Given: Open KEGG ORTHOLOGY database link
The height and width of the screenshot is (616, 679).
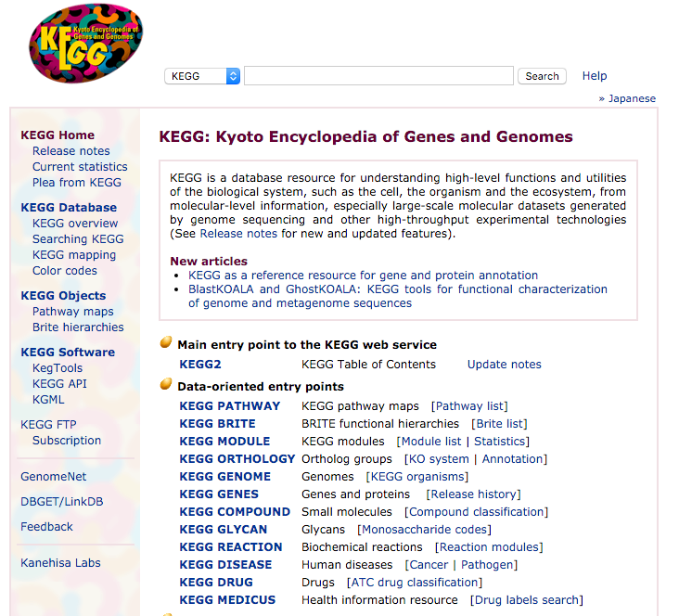Looking at the screenshot, I should point(237,459).
